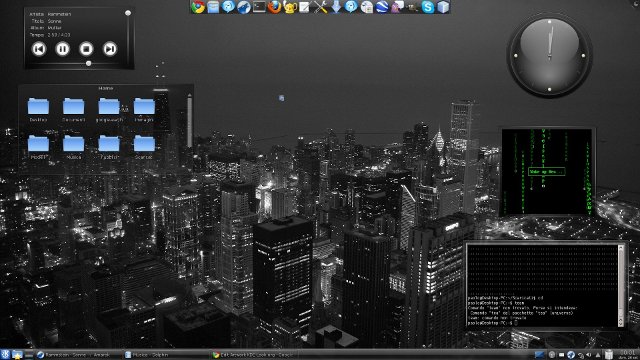
Task: Click the green Matrix code widget
Action: [547, 171]
